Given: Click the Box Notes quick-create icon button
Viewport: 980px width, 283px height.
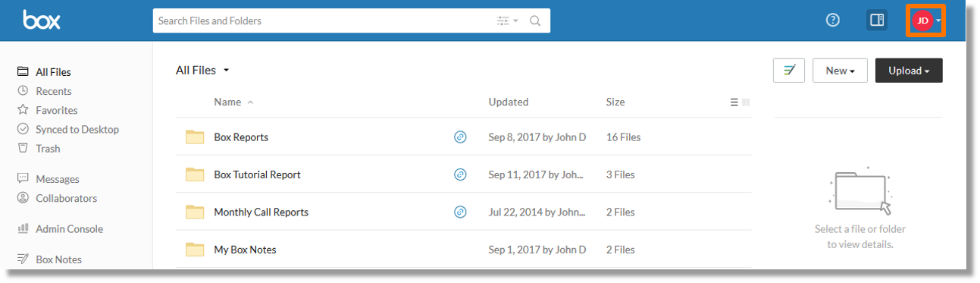Looking at the screenshot, I should [x=789, y=71].
